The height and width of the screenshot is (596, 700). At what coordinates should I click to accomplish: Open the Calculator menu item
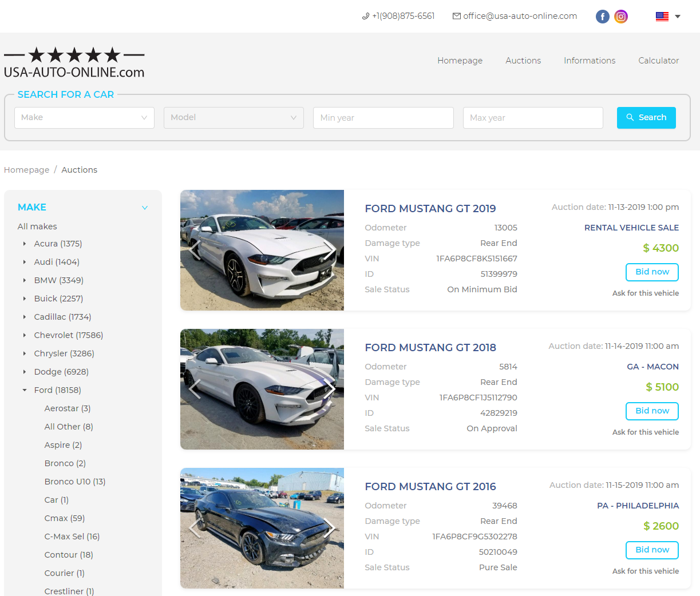(658, 61)
